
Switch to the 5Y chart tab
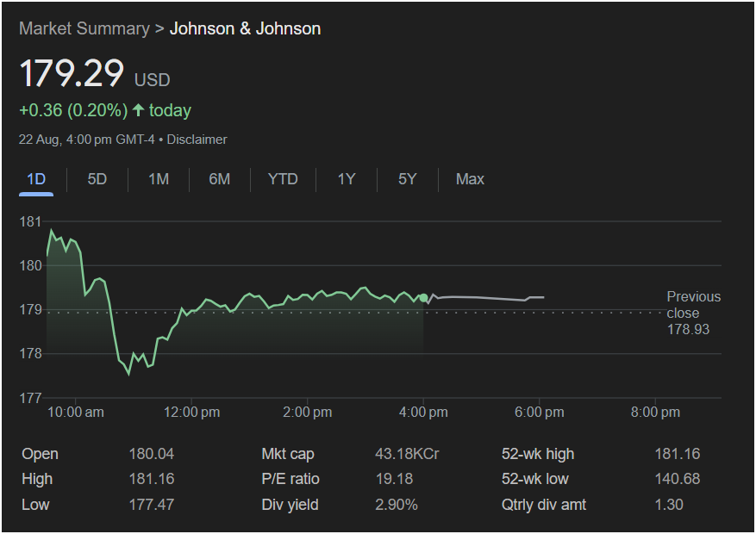point(408,179)
